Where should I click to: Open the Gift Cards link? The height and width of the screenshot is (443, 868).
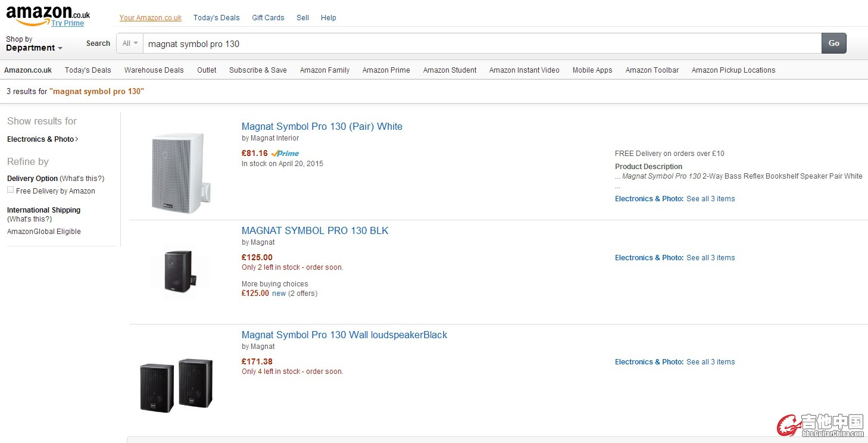click(x=268, y=18)
